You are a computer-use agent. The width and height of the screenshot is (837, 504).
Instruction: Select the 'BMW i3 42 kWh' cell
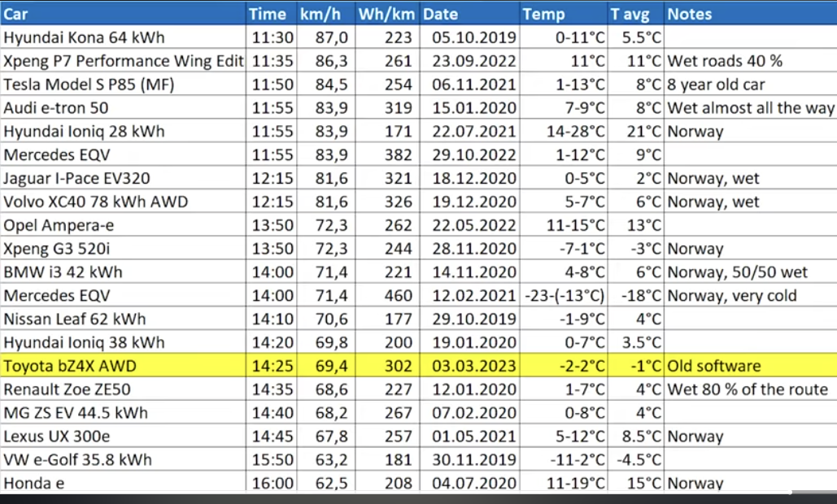tap(124, 272)
